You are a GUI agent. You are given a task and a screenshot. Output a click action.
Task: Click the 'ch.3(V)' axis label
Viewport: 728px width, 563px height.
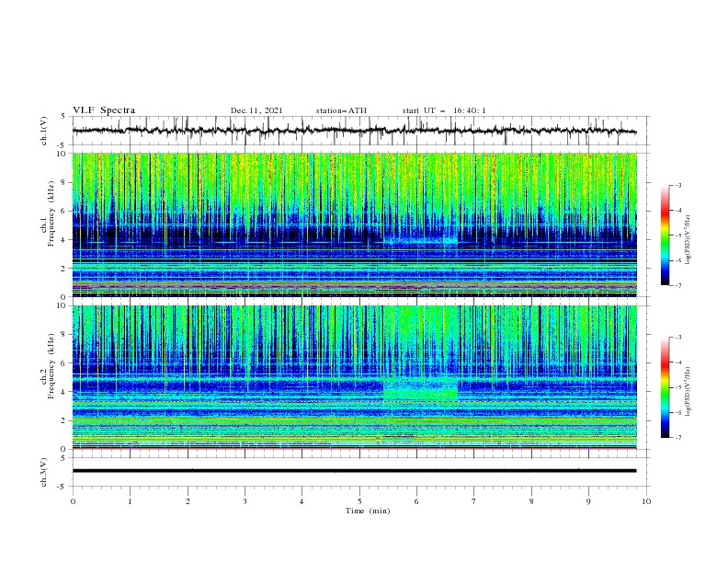point(44,472)
